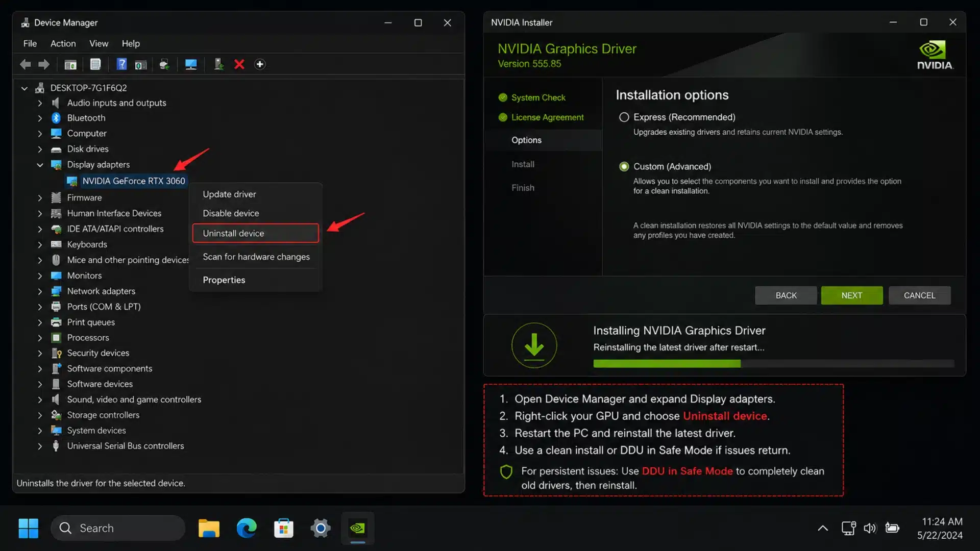Click the Bluetooth logo icon in the tree

[56, 118]
